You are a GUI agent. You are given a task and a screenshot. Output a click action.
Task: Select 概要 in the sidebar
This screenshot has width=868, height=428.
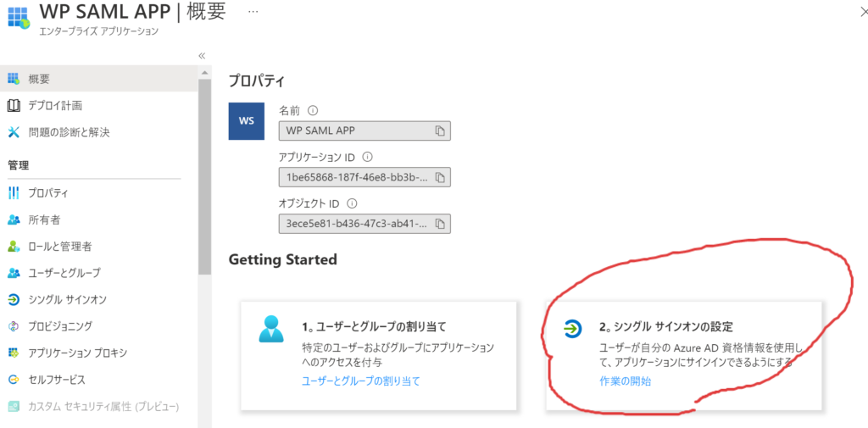coord(98,79)
